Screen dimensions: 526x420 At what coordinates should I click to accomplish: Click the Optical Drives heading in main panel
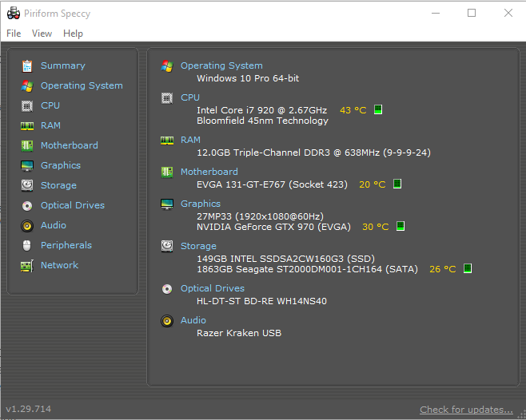point(213,288)
